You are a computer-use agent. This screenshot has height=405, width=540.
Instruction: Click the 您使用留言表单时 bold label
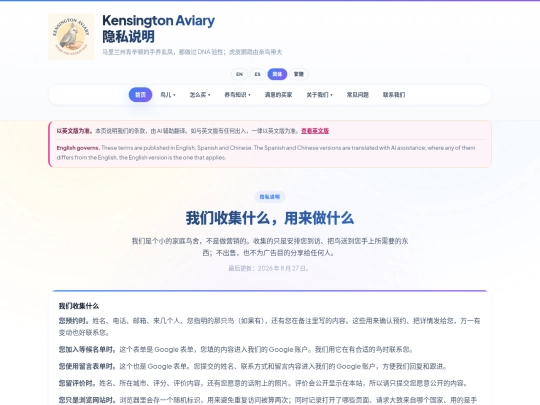pos(87,366)
